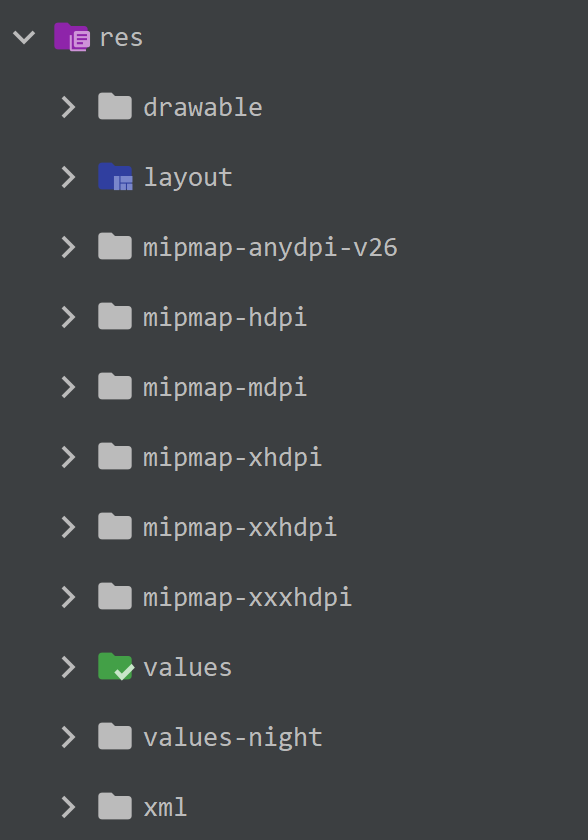Click the purple res resource folder icon
The height and width of the screenshot is (840, 588).
click(x=72, y=37)
